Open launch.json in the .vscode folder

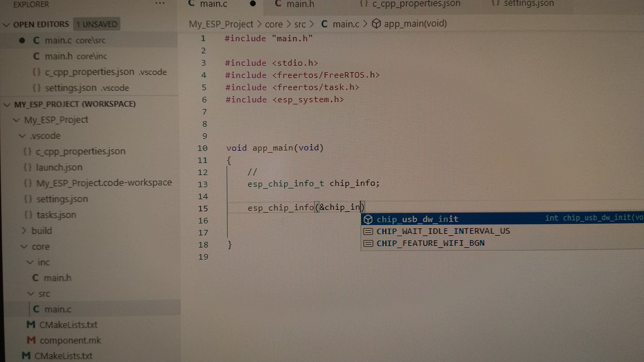coord(59,167)
